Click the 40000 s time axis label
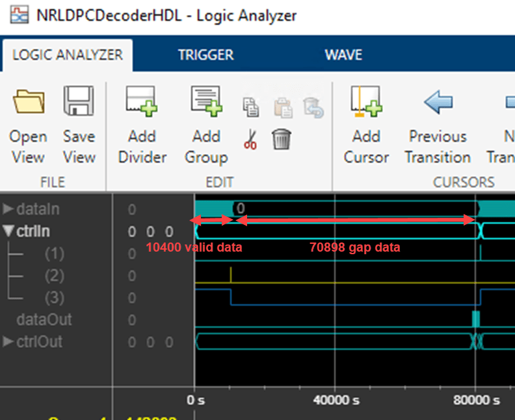Image resolution: width=515 pixels, height=420 pixels. [336, 400]
